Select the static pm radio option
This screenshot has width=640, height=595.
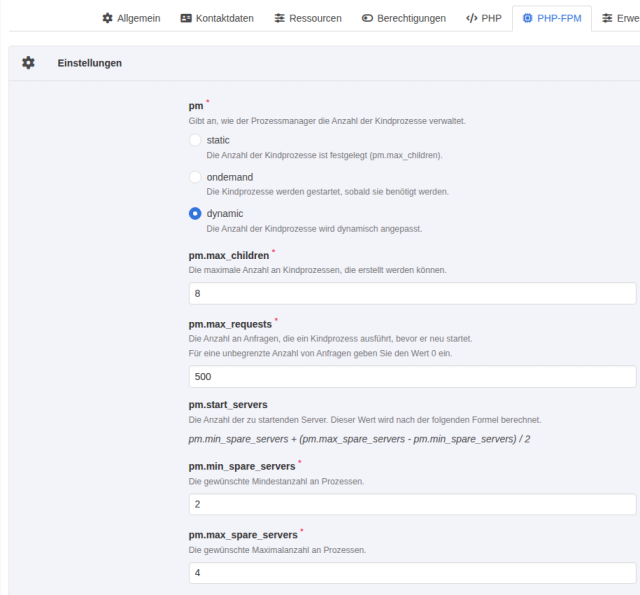click(195, 140)
